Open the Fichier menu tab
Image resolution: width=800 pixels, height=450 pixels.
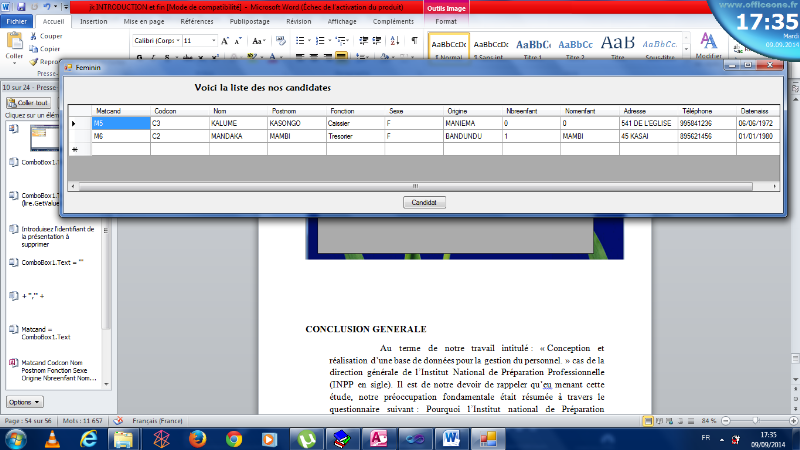[x=17, y=20]
